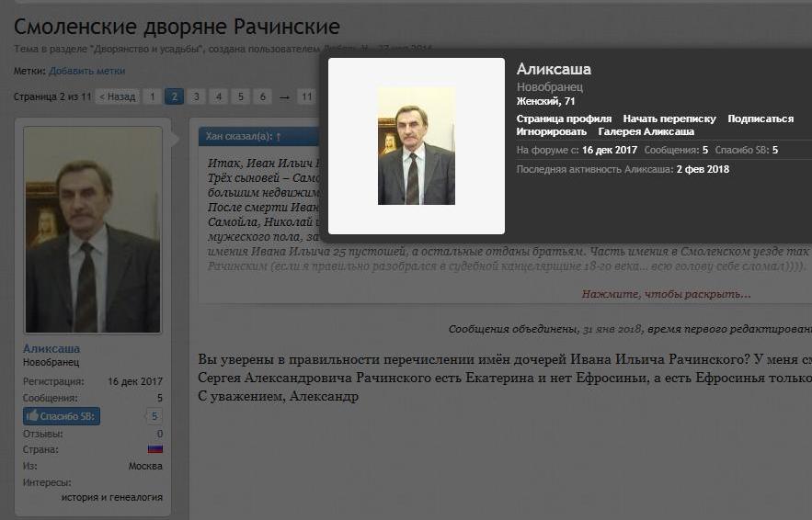Image resolution: width=812 pixels, height=520 pixels.
Task: Click 'Игнорировать' in profile card
Action: (551, 132)
